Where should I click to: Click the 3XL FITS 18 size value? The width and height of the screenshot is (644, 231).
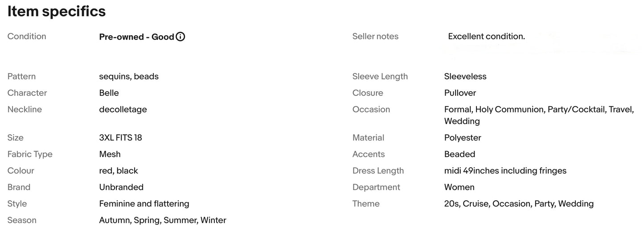[120, 138]
